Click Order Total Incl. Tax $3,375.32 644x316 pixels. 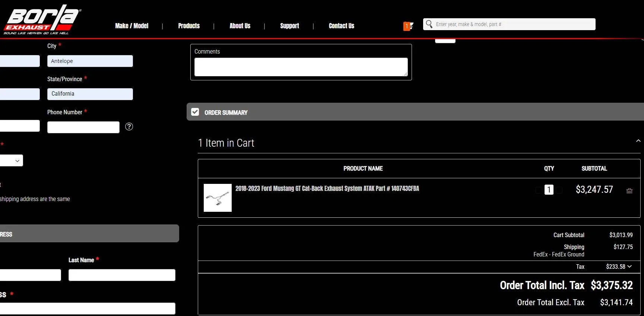coord(566,285)
